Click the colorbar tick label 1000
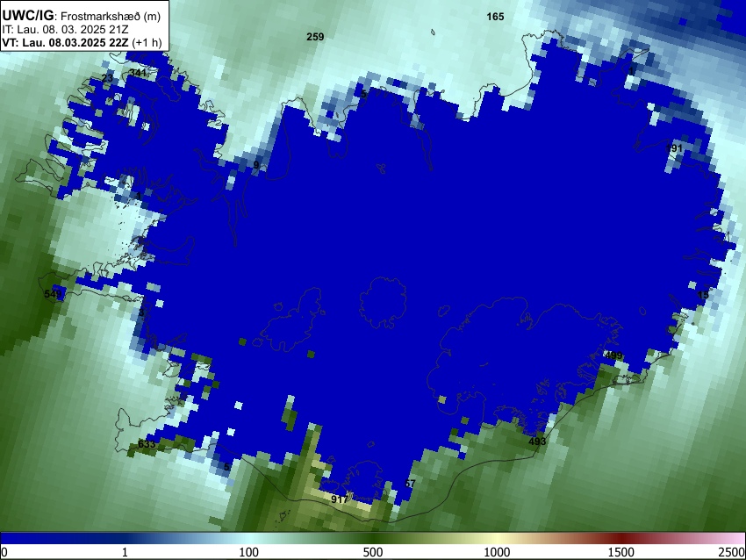 click(497, 552)
